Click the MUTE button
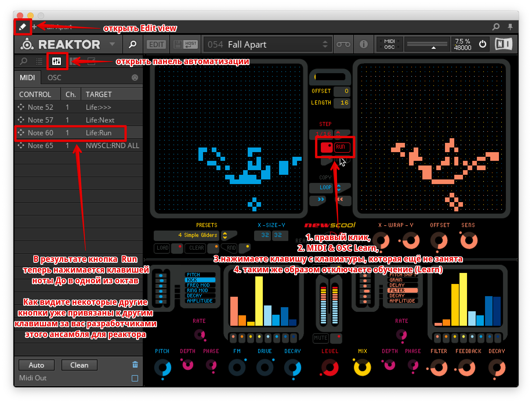This screenshot has height=403, width=532. [x=321, y=338]
